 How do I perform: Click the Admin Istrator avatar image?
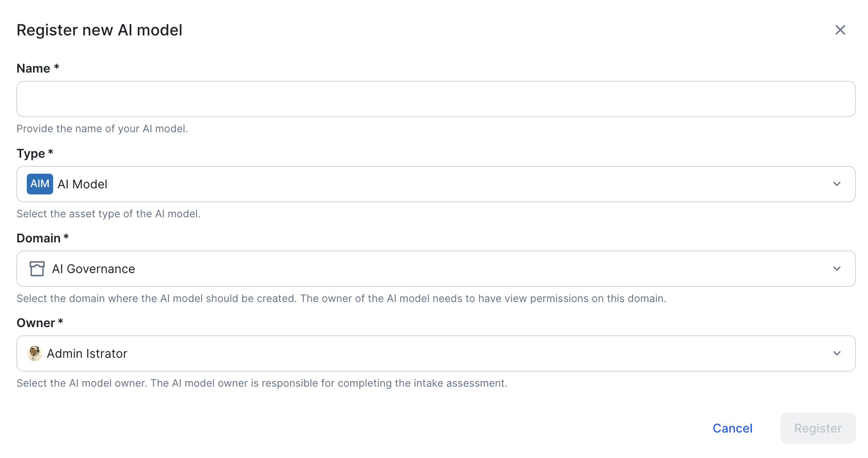[34, 353]
